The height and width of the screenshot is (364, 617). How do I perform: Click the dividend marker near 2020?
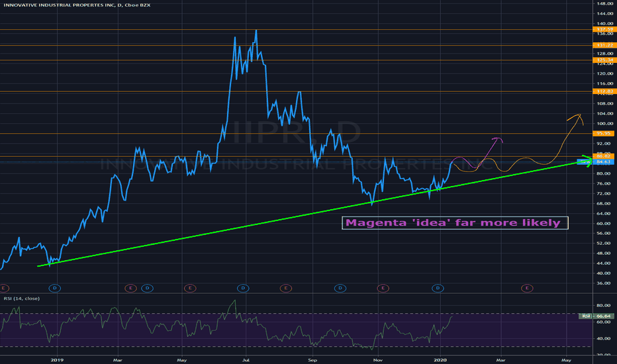pos(438,288)
